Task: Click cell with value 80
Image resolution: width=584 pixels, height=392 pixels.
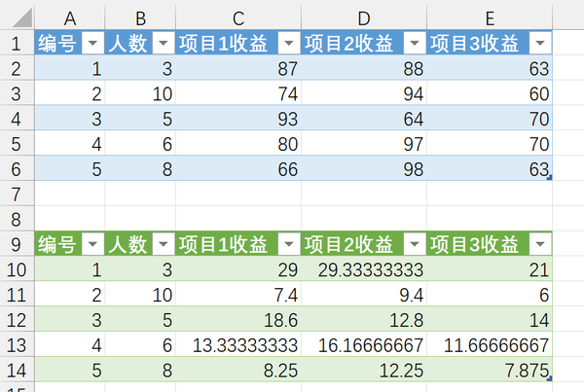Action: [x=238, y=144]
